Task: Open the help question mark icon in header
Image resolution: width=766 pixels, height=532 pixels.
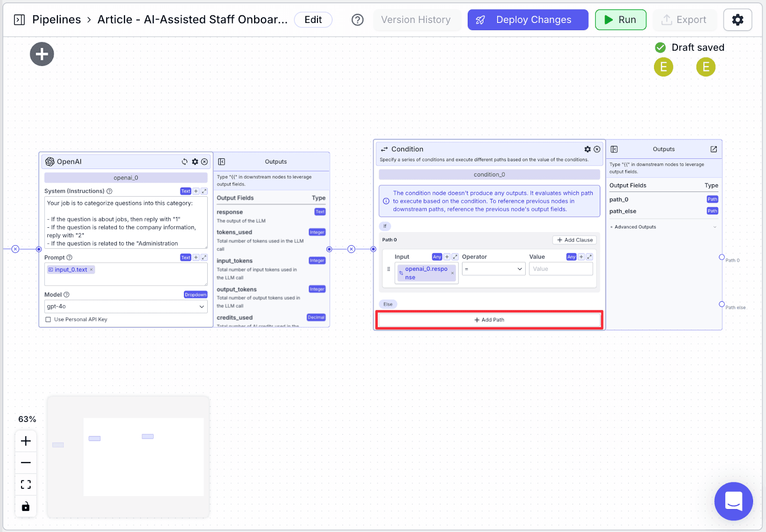Action: tap(358, 20)
